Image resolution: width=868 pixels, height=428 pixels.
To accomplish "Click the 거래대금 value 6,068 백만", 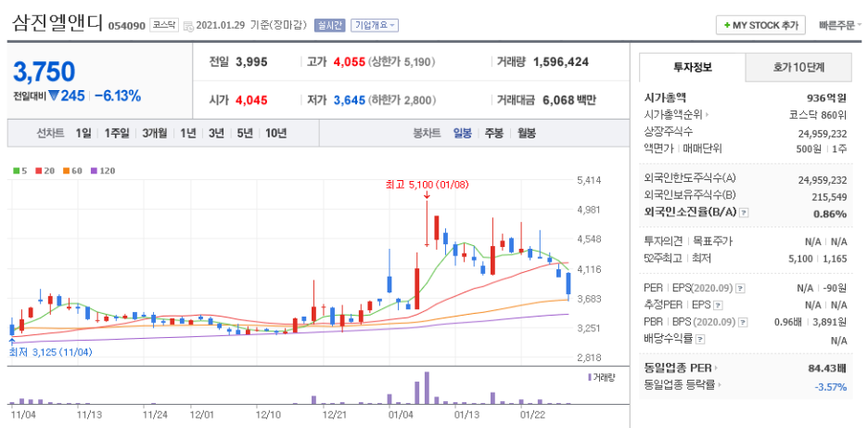I will pos(569,100).
